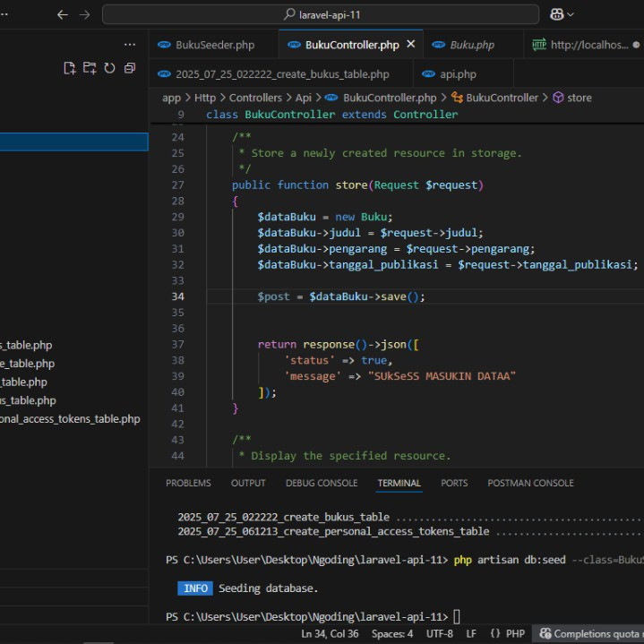The height and width of the screenshot is (644, 644).
Task: Switch to the BukuSeeder.php tab
Action: [214, 45]
